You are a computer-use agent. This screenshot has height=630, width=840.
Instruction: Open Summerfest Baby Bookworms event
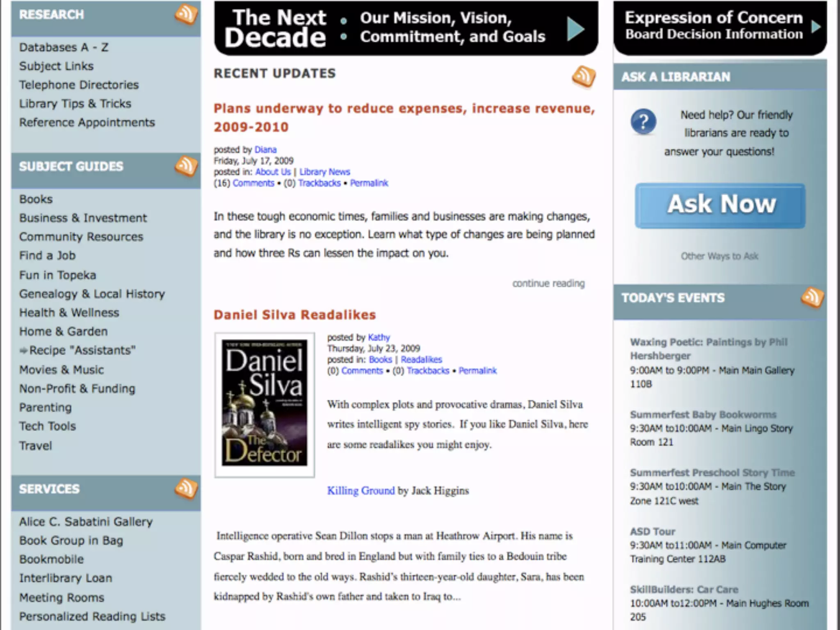pyautogui.click(x=703, y=414)
